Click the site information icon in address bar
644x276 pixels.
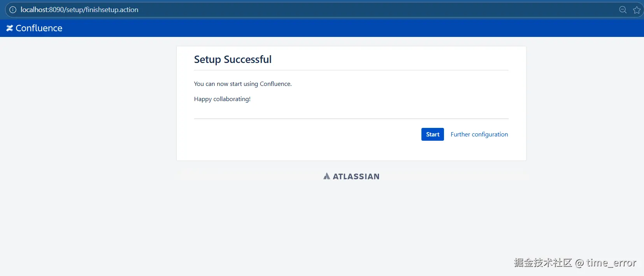[x=13, y=10]
